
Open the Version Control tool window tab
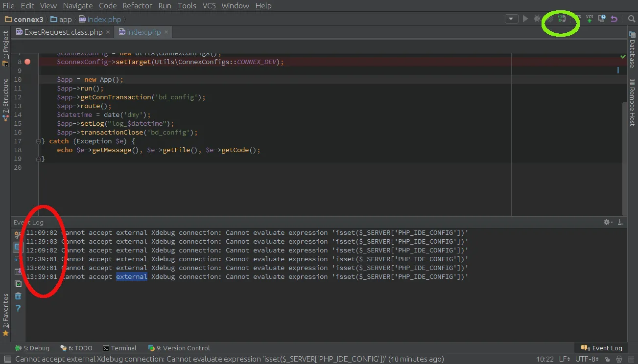[179, 348]
